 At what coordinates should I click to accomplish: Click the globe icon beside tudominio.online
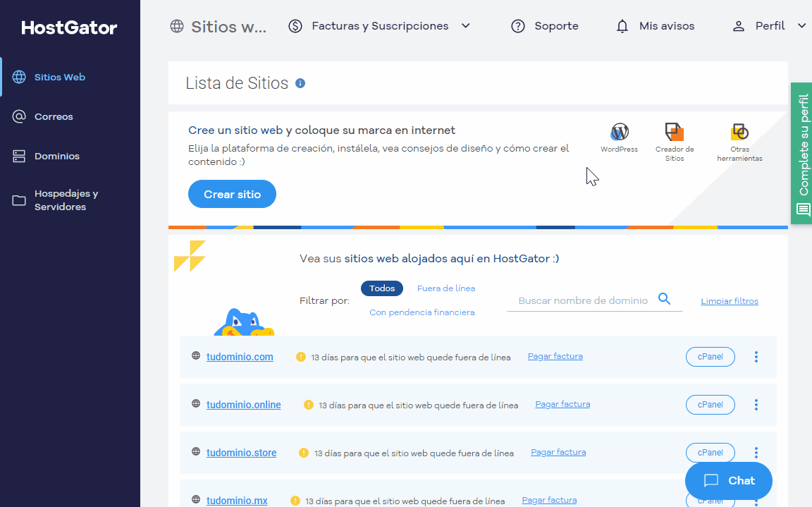196,403
